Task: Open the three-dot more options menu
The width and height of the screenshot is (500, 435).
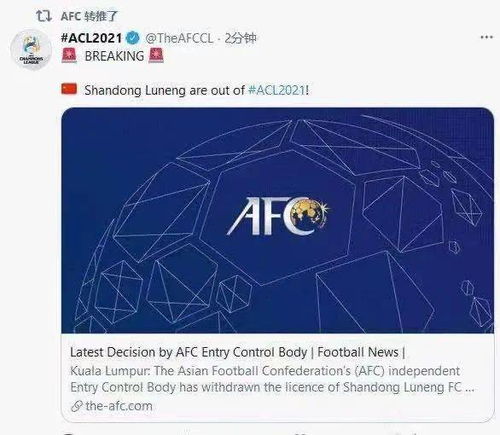Action: [486, 37]
